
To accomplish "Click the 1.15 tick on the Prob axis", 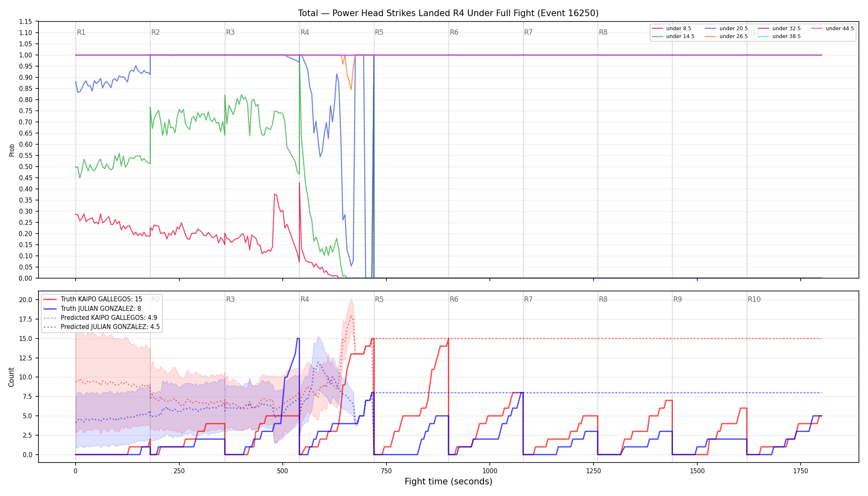I will 25,21.
